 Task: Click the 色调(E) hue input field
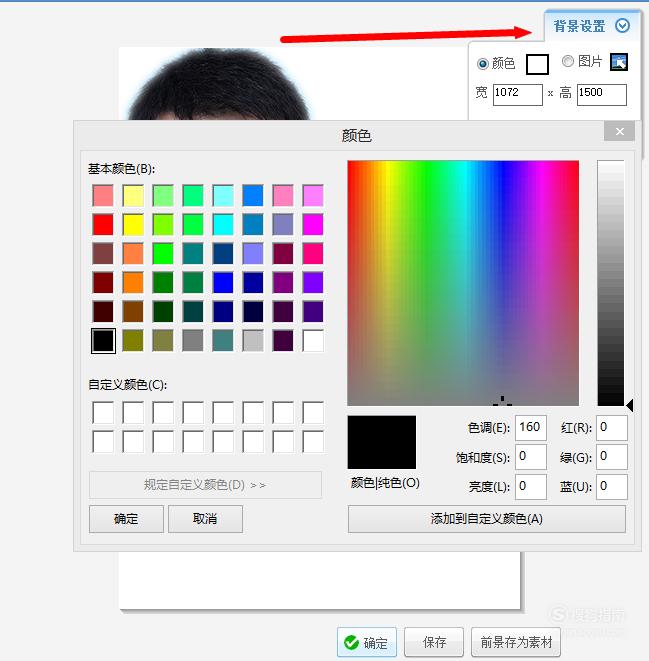point(531,428)
